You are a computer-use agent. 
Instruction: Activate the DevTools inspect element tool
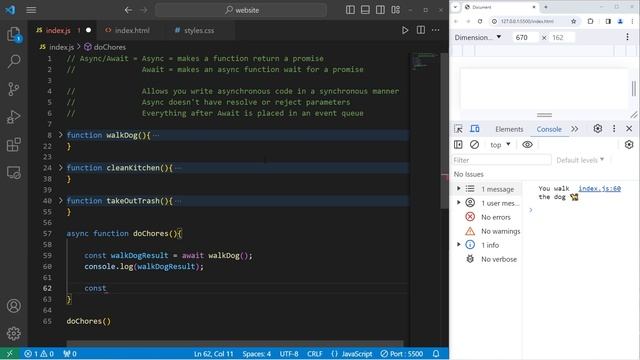[458, 129]
